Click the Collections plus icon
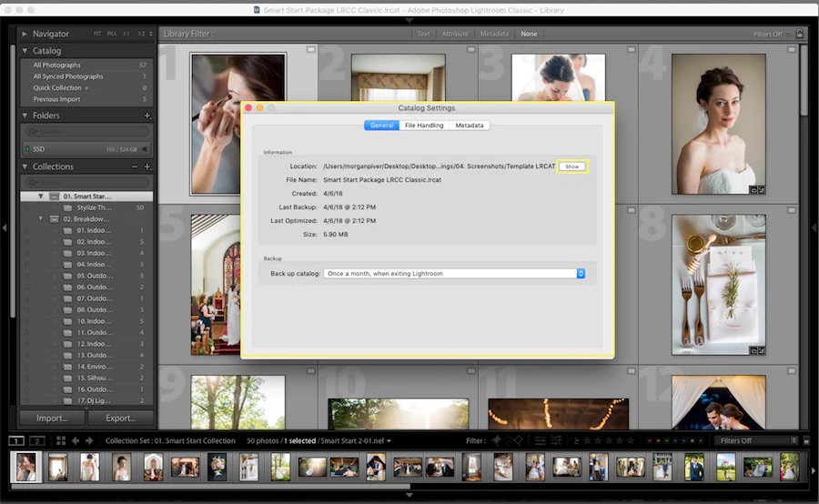 [x=147, y=166]
